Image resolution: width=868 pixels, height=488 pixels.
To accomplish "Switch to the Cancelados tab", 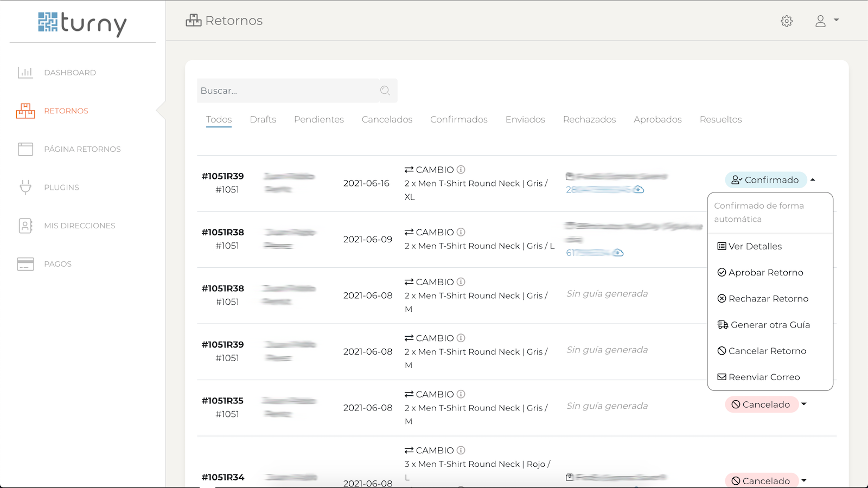I will (387, 119).
